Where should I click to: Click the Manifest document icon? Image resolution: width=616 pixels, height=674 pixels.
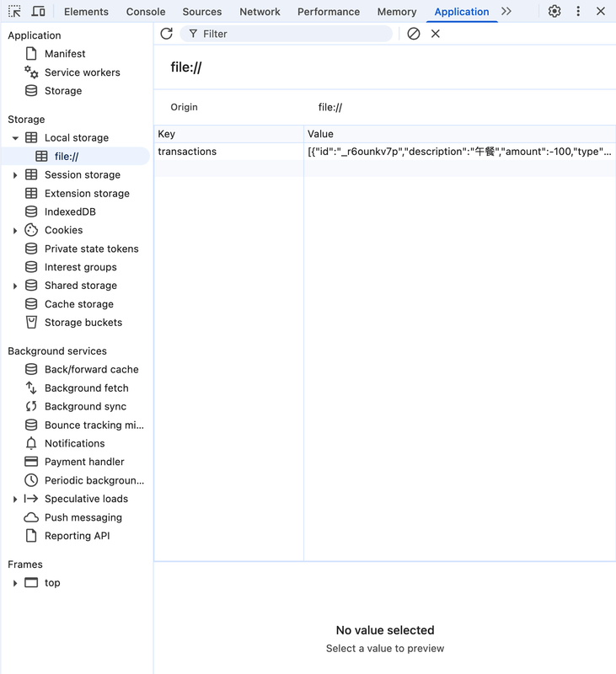pos(31,53)
